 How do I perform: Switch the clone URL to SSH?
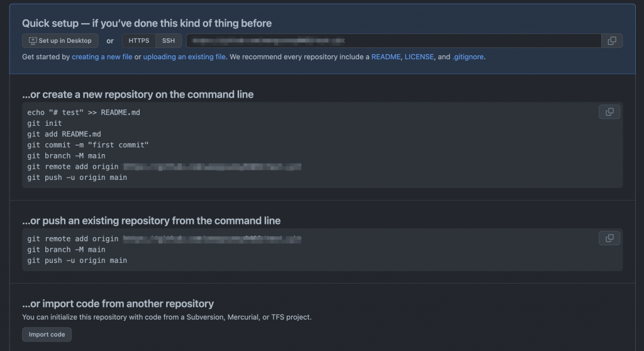pyautogui.click(x=169, y=41)
